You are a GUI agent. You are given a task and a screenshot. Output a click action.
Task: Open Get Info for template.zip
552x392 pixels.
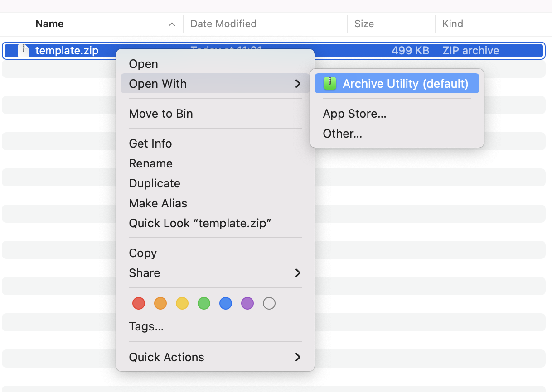click(150, 143)
